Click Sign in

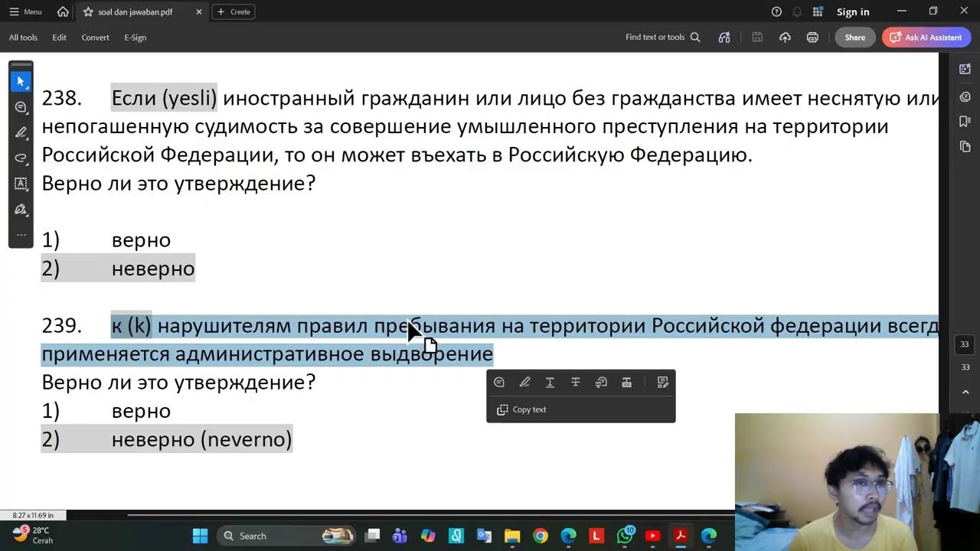point(853,11)
